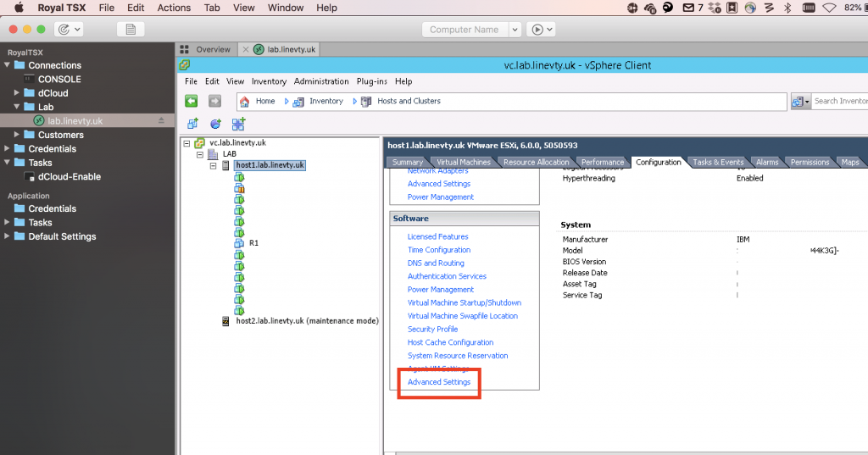Click the globe refresh toolbar icon
The image size is (868, 455).
[215, 124]
